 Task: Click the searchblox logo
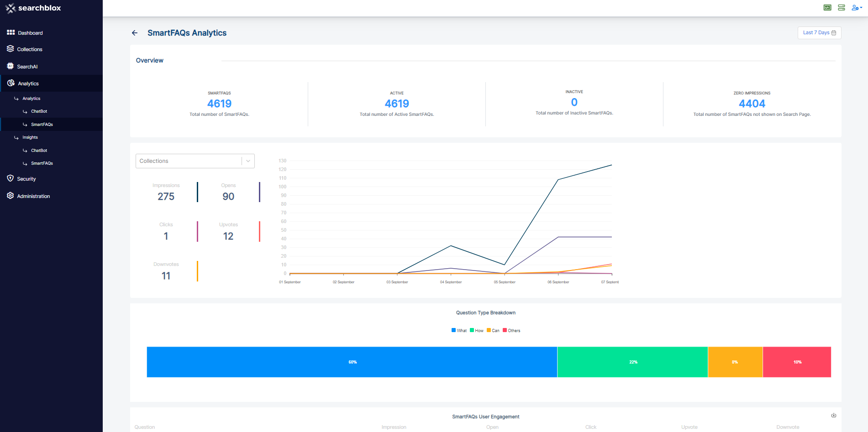pyautogui.click(x=33, y=8)
